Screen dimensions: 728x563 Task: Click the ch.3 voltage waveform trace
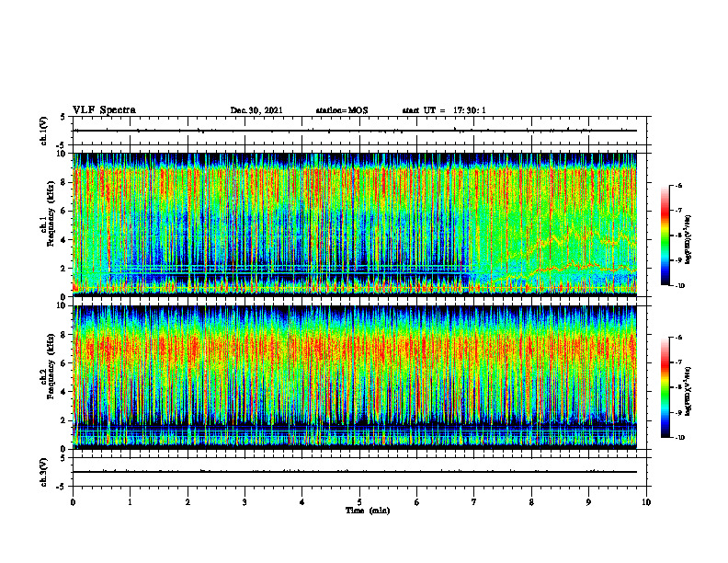point(354,472)
